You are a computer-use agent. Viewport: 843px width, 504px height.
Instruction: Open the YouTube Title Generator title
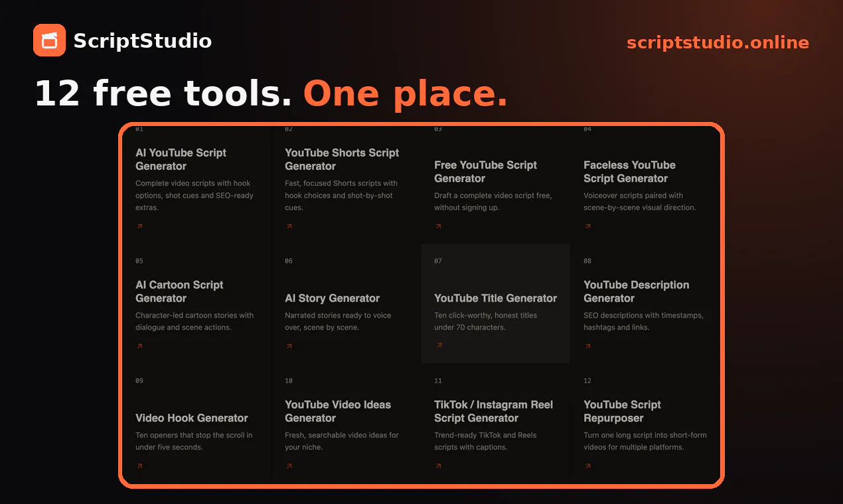click(495, 298)
